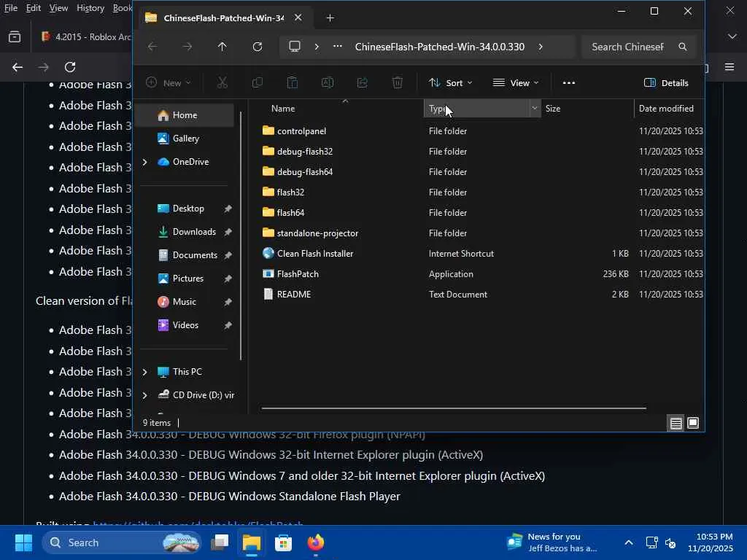
Task: Click the chevron after the folder name in address bar
Action: tap(541, 47)
